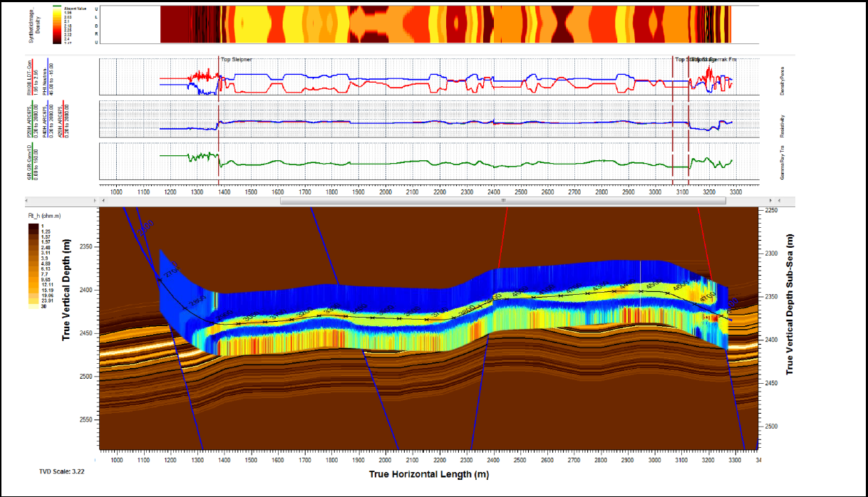Click the TVD Scale: 3.22 readout
The image size is (868, 497).
click(x=61, y=471)
